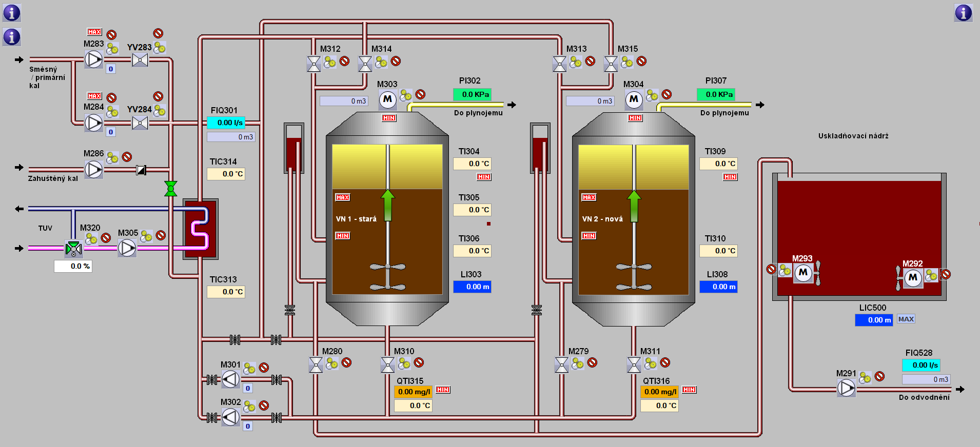Click the FIQ301 flow value field
This screenshot has height=447, width=980.
point(226,123)
